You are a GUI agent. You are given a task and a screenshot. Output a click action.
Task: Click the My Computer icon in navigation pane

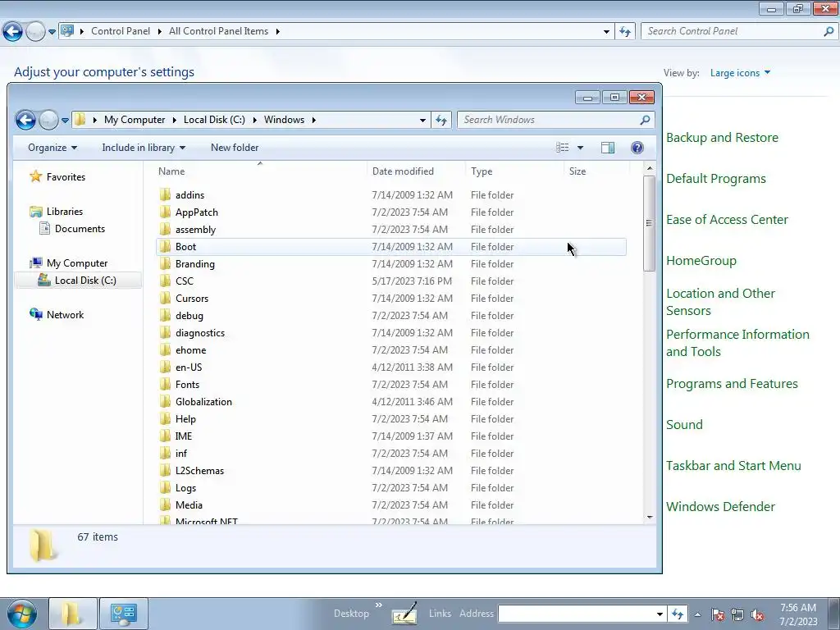[36, 263]
